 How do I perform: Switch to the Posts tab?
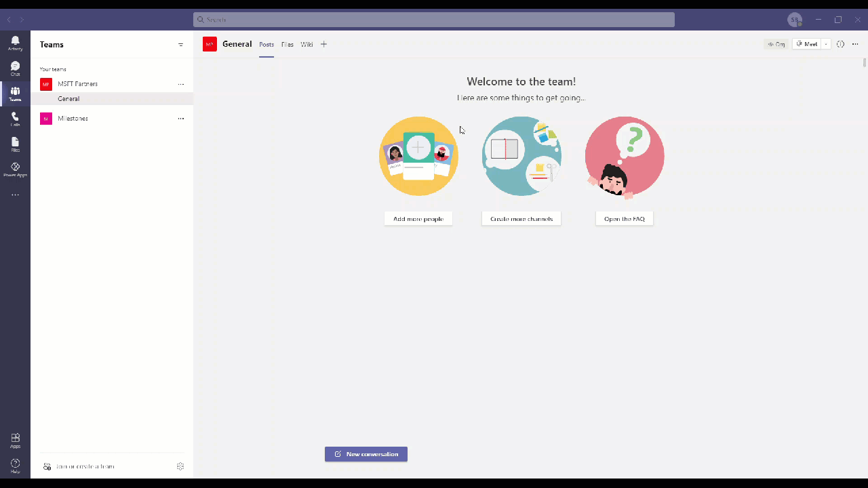(267, 45)
